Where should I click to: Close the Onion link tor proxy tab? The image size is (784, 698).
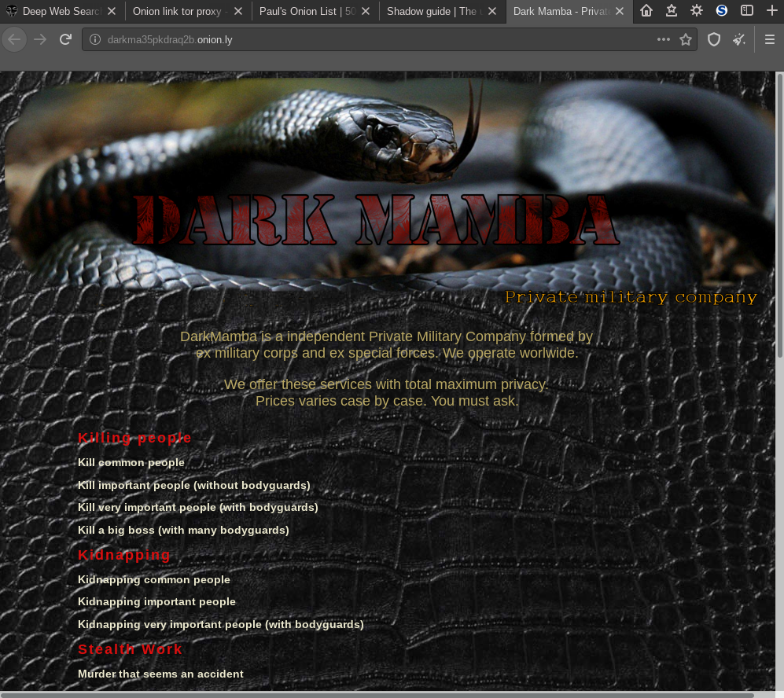(238, 11)
